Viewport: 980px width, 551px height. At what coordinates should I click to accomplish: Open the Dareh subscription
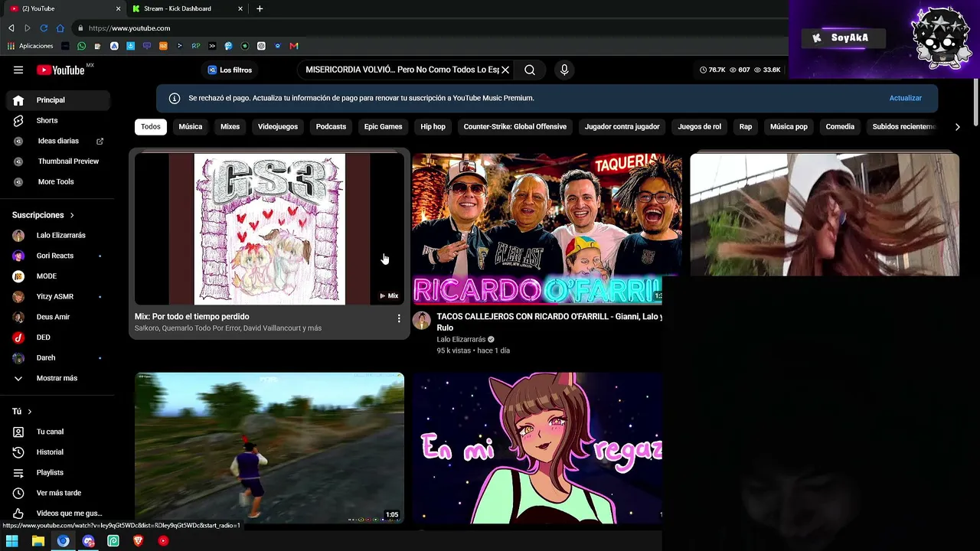[x=58, y=358]
